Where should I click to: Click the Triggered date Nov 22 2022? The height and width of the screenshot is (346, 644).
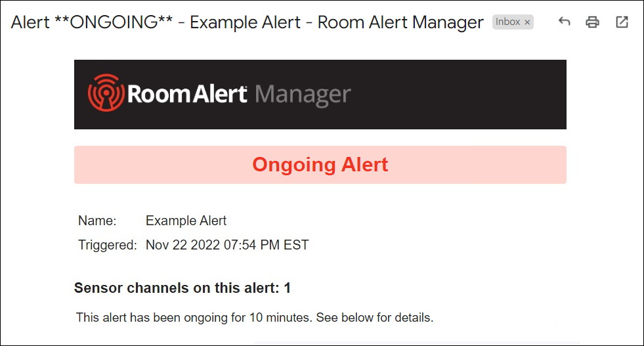click(x=182, y=245)
